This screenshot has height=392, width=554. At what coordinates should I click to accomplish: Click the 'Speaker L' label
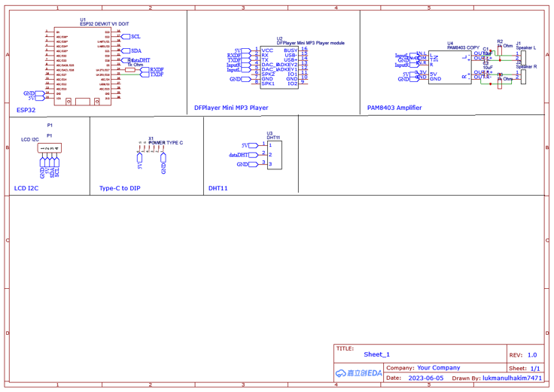pos(525,47)
